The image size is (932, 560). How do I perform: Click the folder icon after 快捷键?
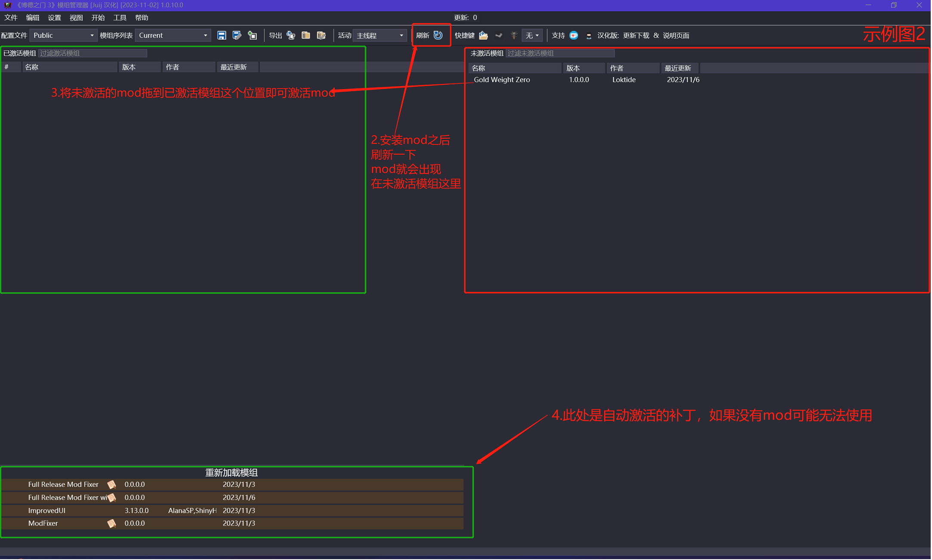point(484,35)
